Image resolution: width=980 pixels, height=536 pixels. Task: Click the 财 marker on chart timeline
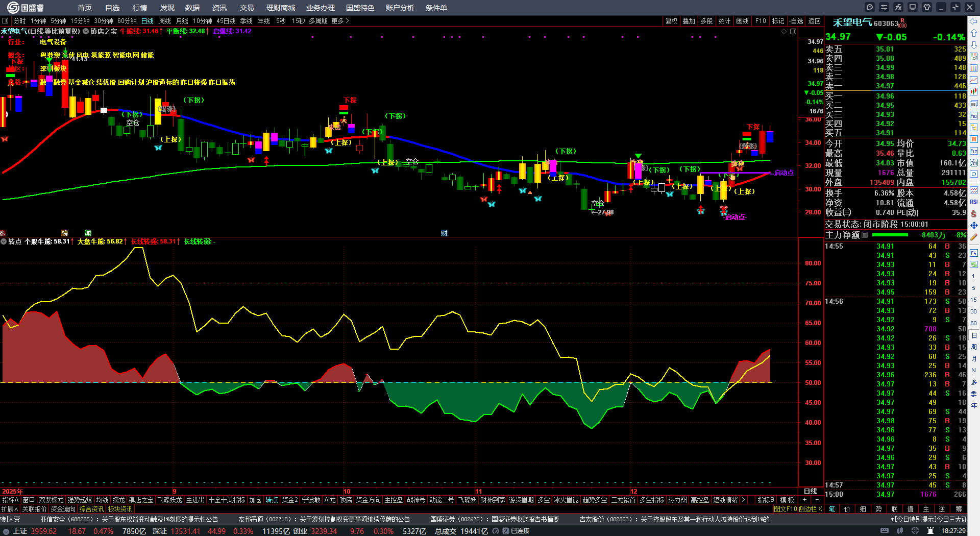tap(444, 233)
